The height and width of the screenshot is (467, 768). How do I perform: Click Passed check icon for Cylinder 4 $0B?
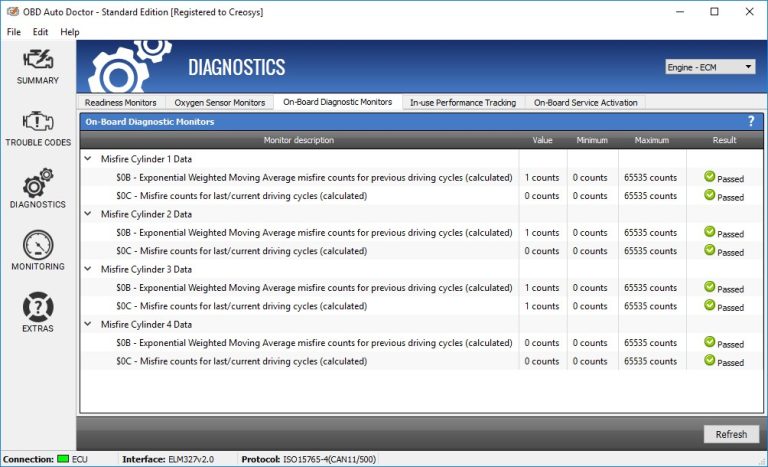709,342
